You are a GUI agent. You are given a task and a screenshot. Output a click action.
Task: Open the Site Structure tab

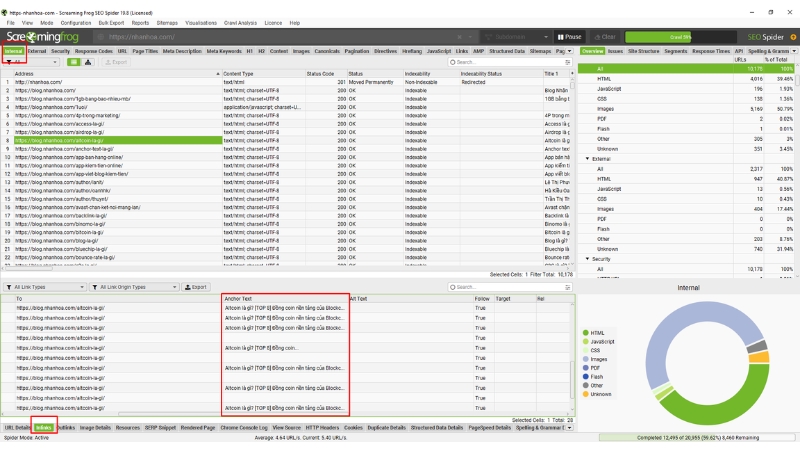(643, 51)
